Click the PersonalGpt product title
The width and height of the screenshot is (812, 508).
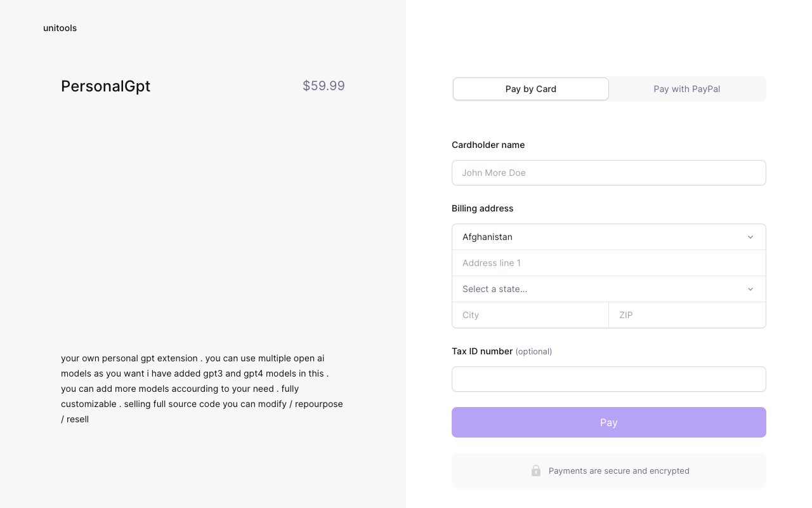coord(105,86)
